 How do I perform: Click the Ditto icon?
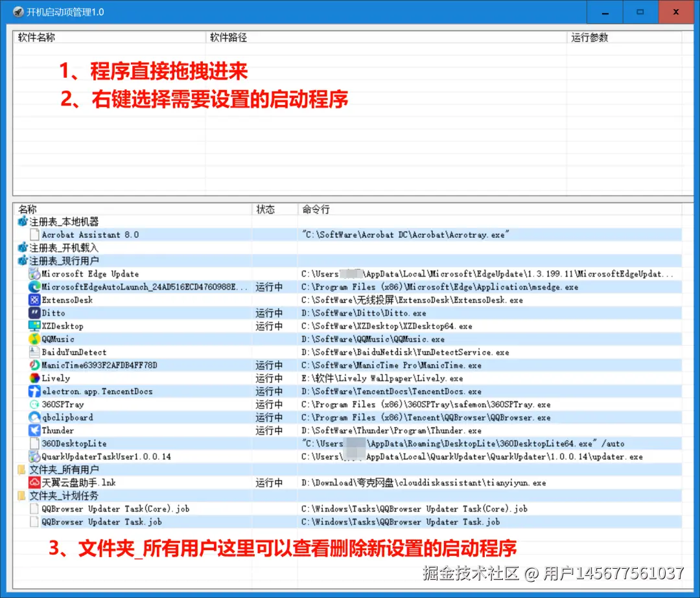click(34, 313)
